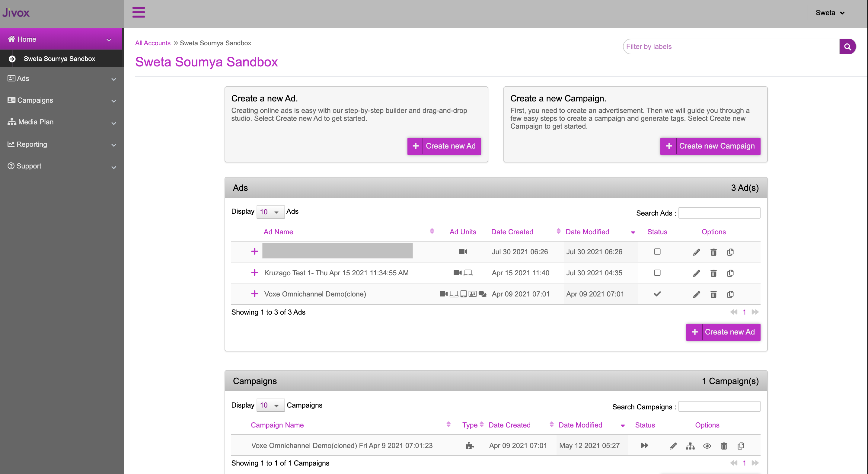Click the label filter search icon
This screenshot has width=868, height=474.
847,46
